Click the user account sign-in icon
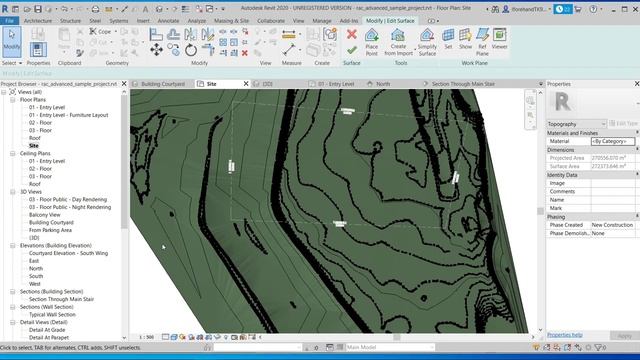 pos(505,9)
